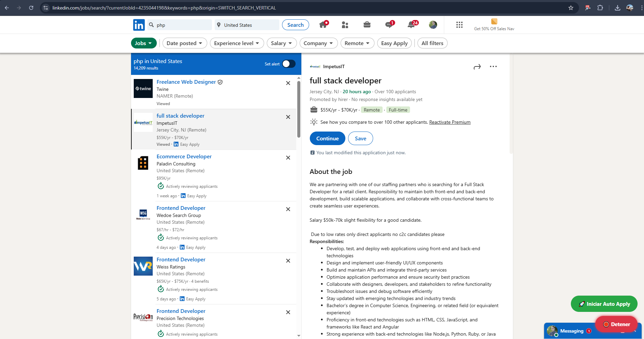Toggle the Set alert switch
The height and width of the screenshot is (339, 644).
[x=289, y=64]
